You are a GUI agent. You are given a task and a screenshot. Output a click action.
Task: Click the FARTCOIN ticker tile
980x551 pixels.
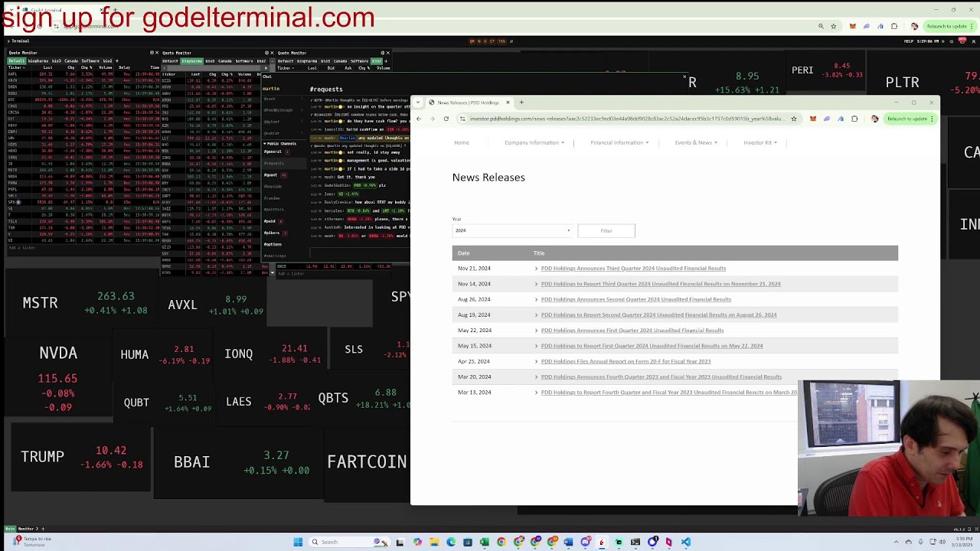click(367, 461)
